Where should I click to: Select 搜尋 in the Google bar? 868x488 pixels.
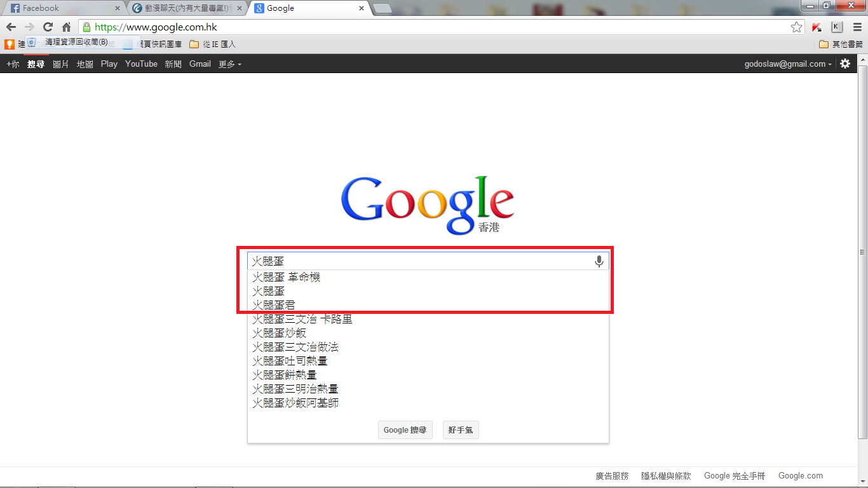[36, 64]
